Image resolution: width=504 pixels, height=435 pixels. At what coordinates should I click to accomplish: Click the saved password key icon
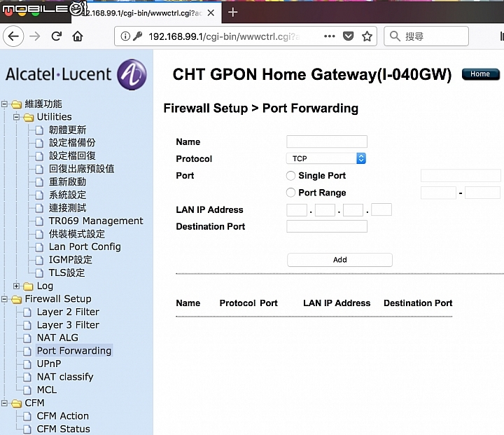point(138,36)
